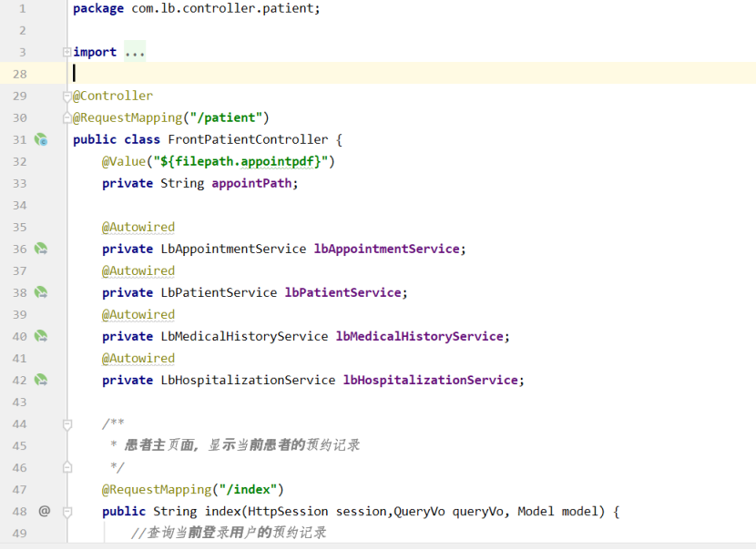Click fold end marker beside @RequestMapping("/patient")
This screenshot has width=756, height=550.
[67, 117]
